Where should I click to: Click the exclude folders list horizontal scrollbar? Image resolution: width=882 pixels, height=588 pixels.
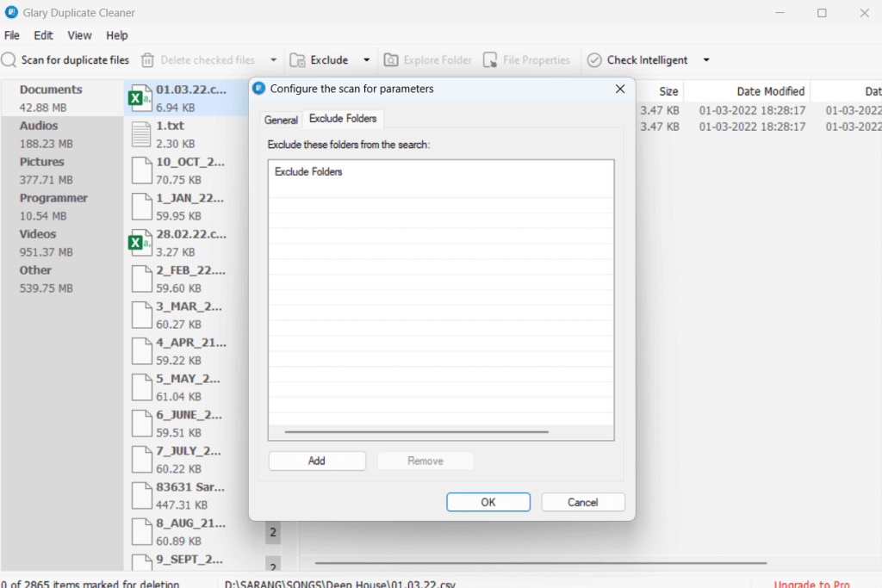416,431
